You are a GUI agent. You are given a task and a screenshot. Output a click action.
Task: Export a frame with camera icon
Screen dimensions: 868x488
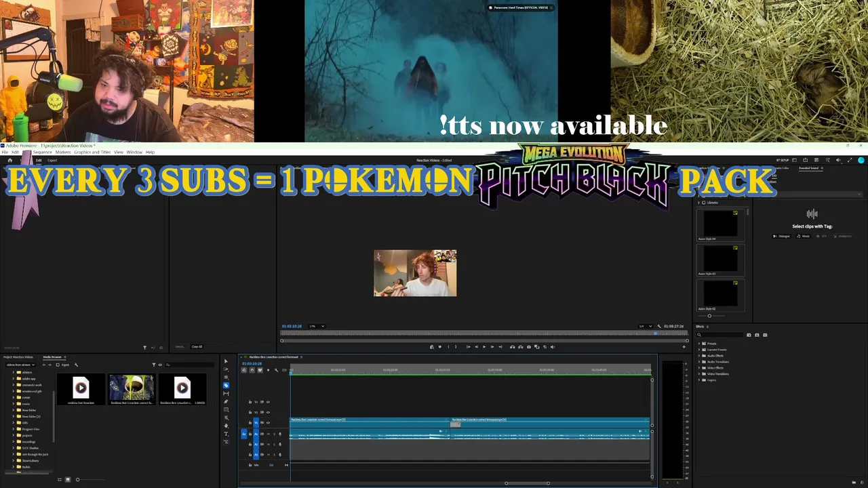click(x=529, y=347)
